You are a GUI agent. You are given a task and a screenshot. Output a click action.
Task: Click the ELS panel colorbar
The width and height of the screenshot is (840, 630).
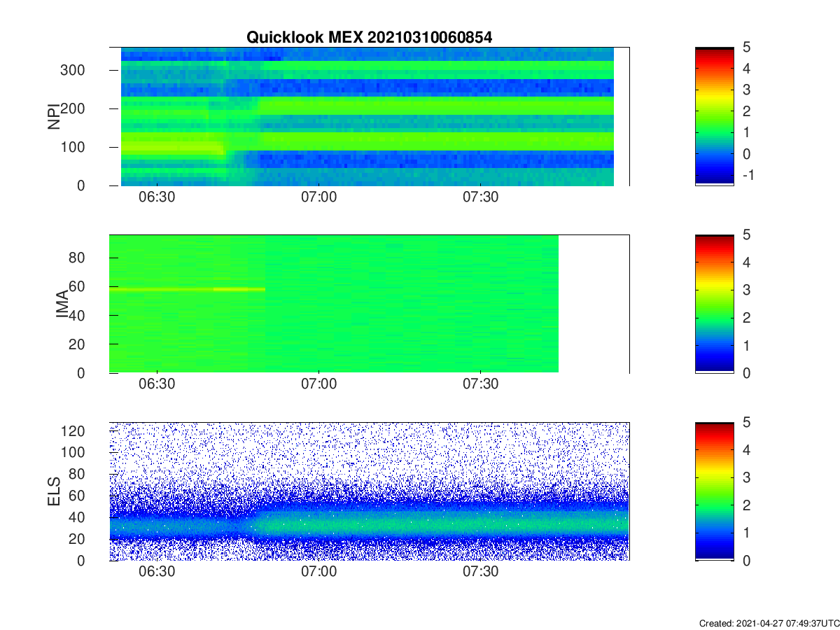pyautogui.click(x=714, y=491)
